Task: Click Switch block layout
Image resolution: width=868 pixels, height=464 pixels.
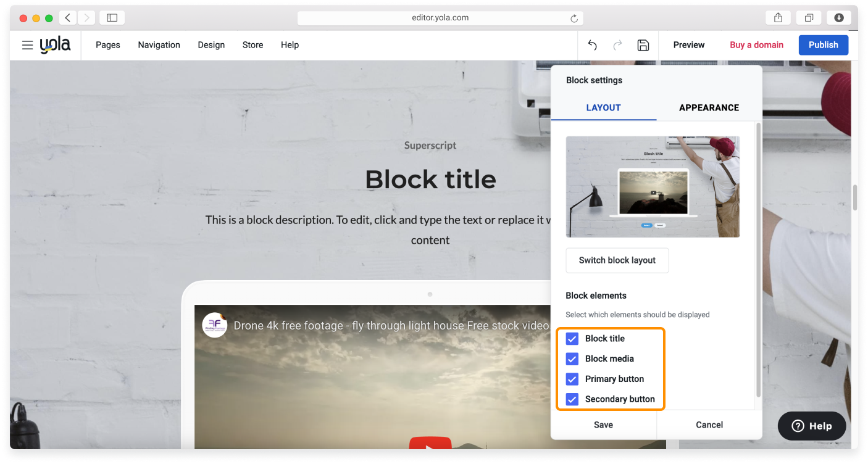Action: (x=617, y=260)
